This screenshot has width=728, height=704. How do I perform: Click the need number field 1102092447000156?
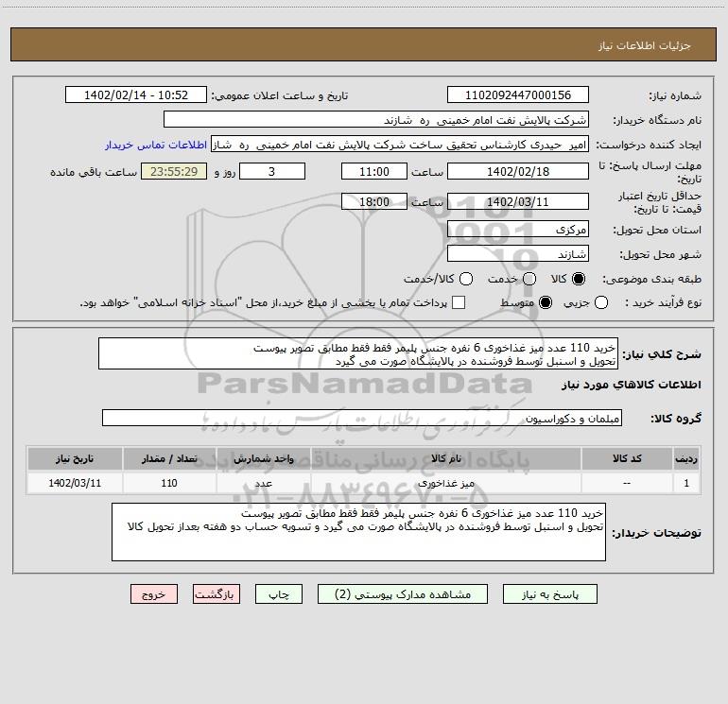518,94
